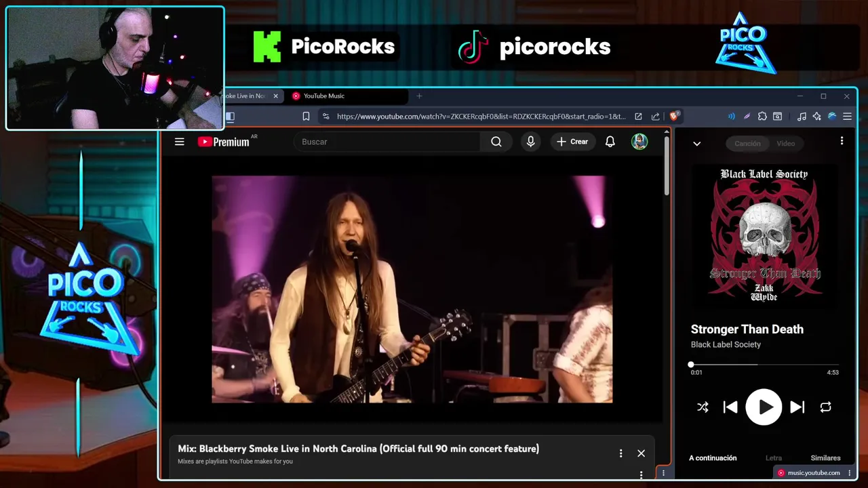
Task: Open the Letra lyrics tab
Action: (x=774, y=458)
